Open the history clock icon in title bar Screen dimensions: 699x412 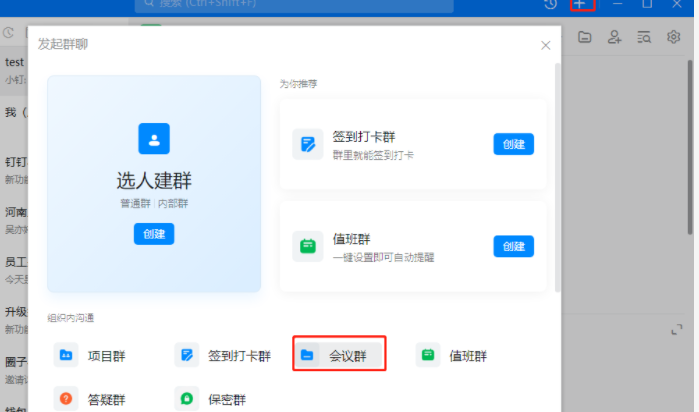[x=551, y=4]
